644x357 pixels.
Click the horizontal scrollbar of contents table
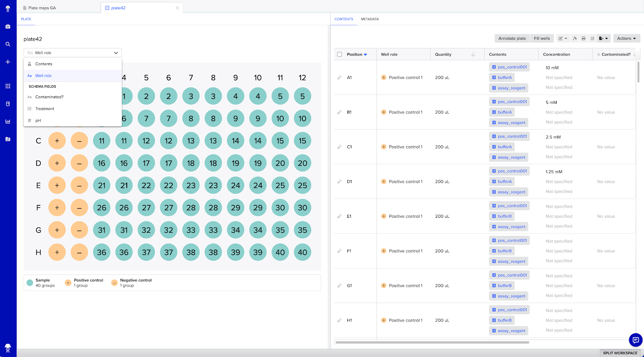(x=432, y=343)
